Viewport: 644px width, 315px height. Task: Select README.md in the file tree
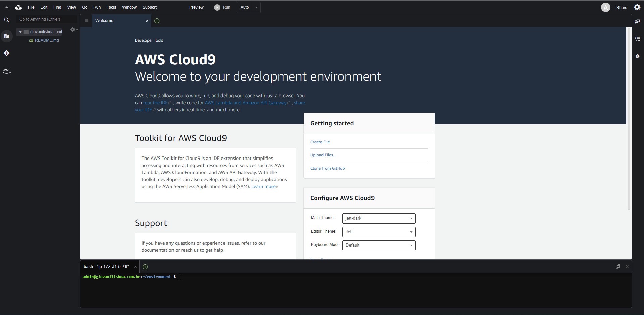47,40
